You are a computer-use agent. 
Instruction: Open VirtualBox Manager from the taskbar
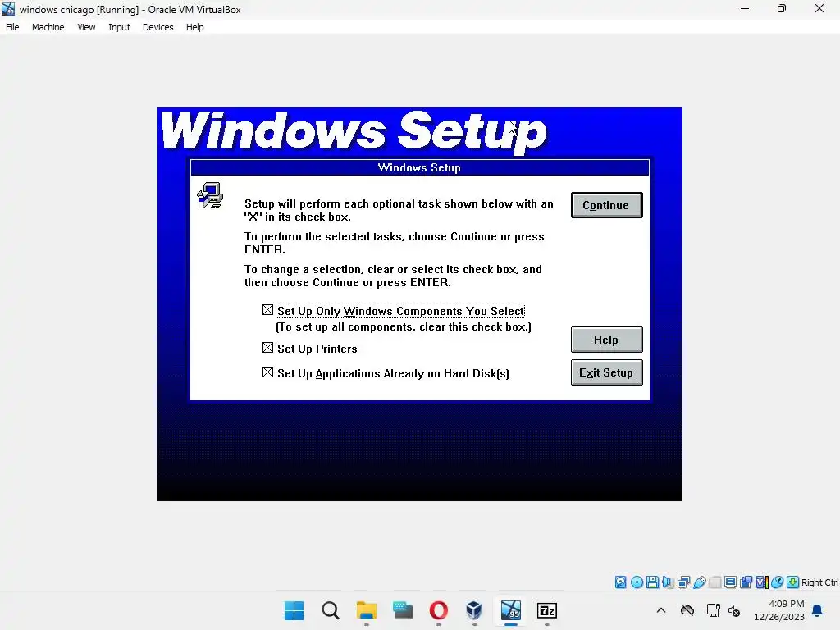(x=474, y=610)
